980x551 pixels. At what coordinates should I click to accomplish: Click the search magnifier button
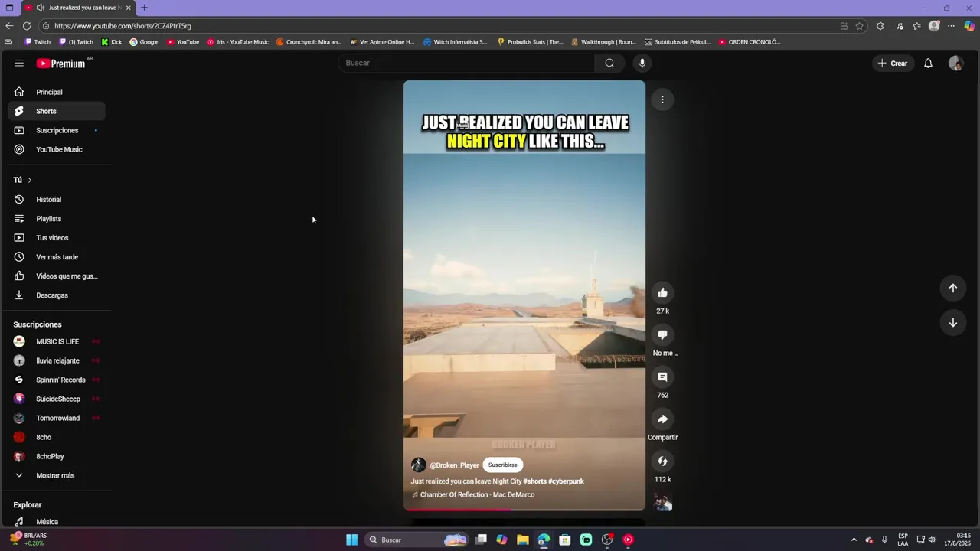pos(609,63)
